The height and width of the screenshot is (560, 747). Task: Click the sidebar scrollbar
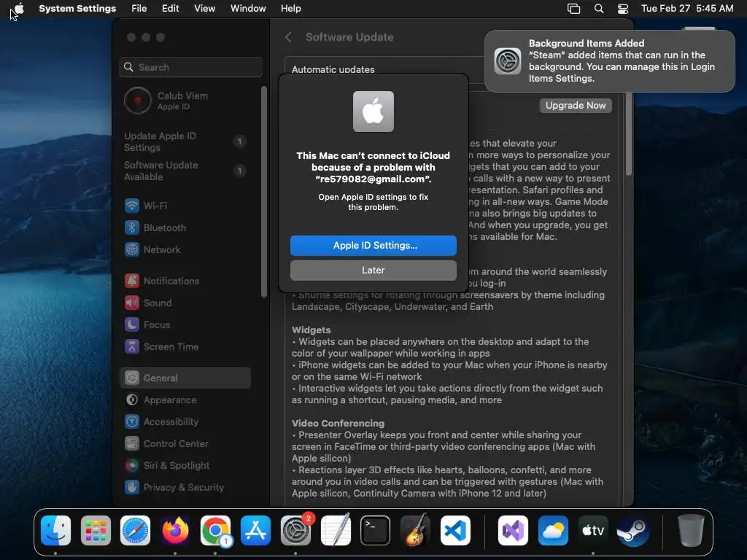point(264,192)
